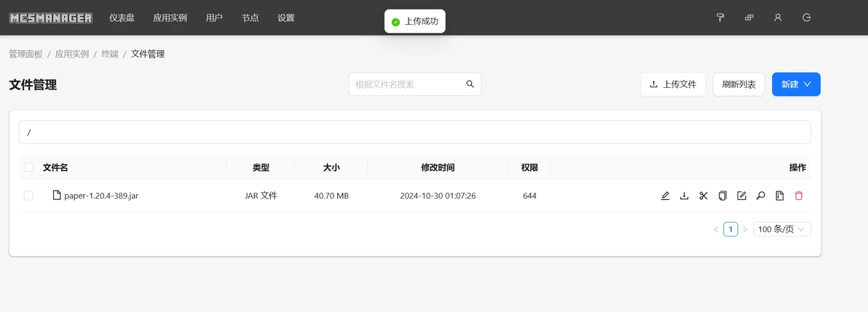Download paper-1.20.4-389.jar with the download icon
This screenshot has width=868, height=312.
point(684,196)
